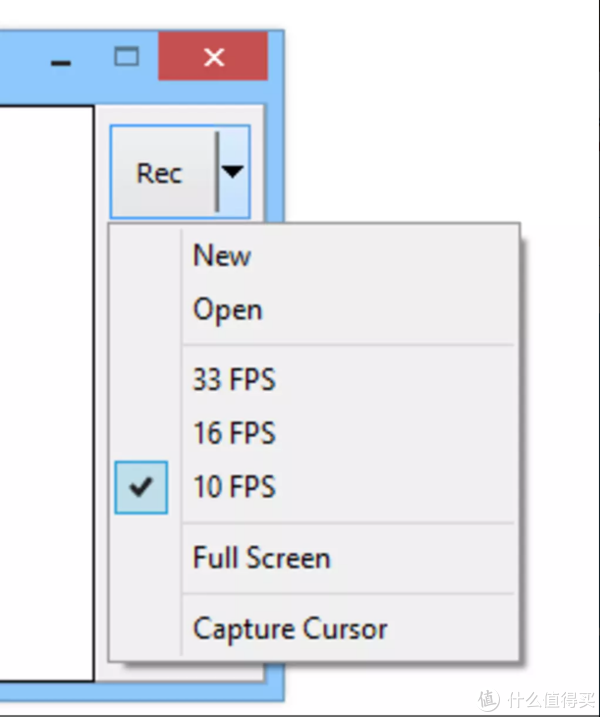Click the empty check column beside Full Screen
This screenshot has width=600, height=717.
[141, 558]
